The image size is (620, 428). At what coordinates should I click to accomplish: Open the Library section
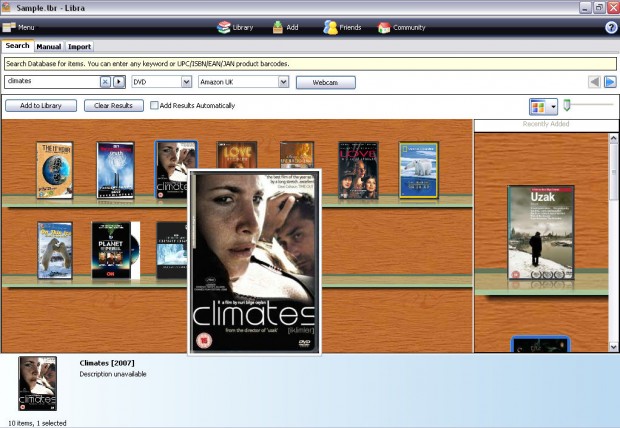tap(235, 27)
